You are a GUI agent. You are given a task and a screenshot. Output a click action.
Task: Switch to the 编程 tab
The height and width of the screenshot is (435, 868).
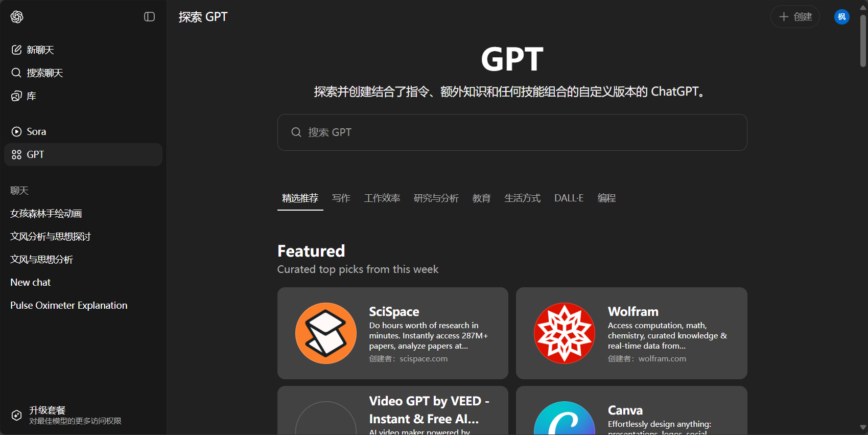tap(607, 198)
